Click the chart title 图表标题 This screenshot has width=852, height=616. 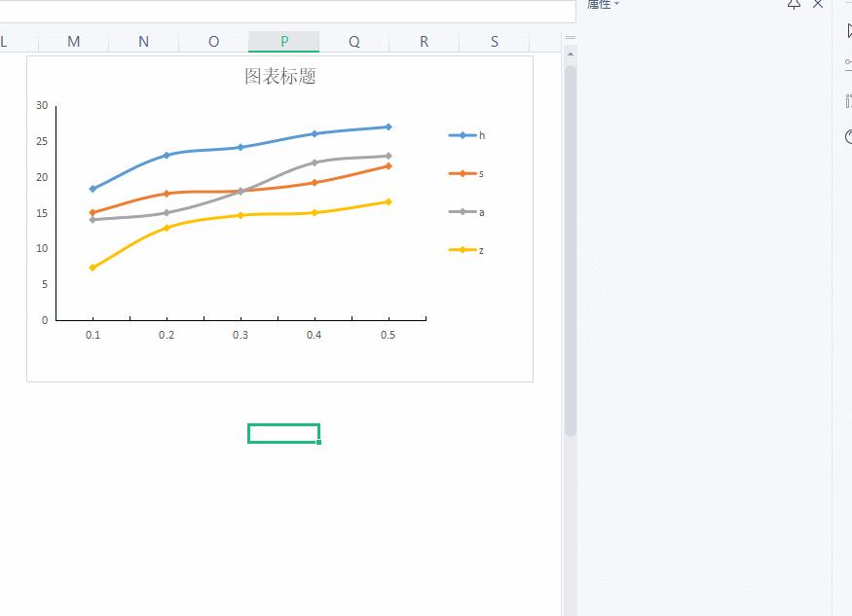[x=279, y=76]
